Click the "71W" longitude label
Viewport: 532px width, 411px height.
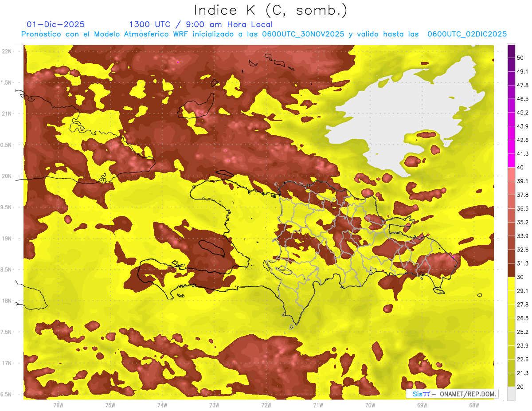[x=318, y=405]
